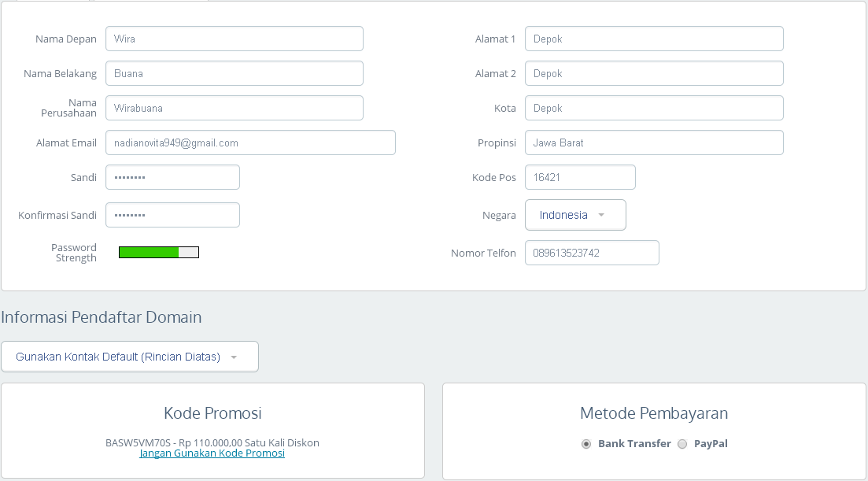The height and width of the screenshot is (481, 868).
Task: Edit the Alamat 2 field
Action: click(653, 73)
